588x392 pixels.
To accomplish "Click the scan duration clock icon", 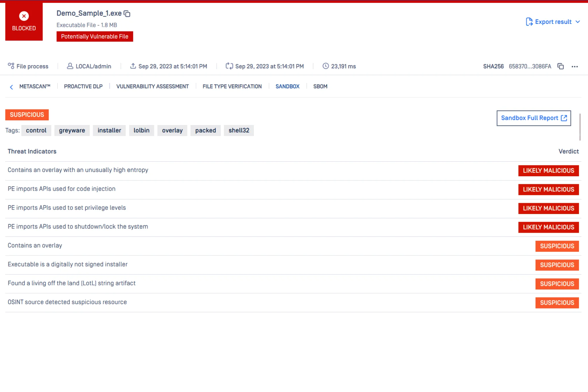I will [326, 66].
